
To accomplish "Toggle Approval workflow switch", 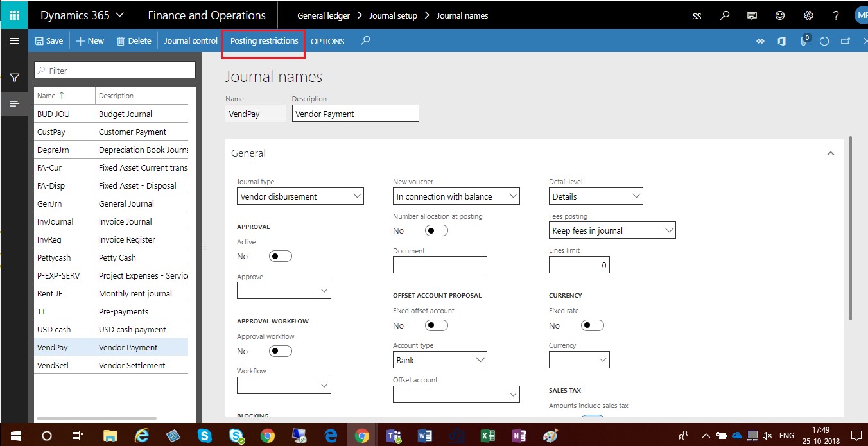I will click(x=281, y=351).
